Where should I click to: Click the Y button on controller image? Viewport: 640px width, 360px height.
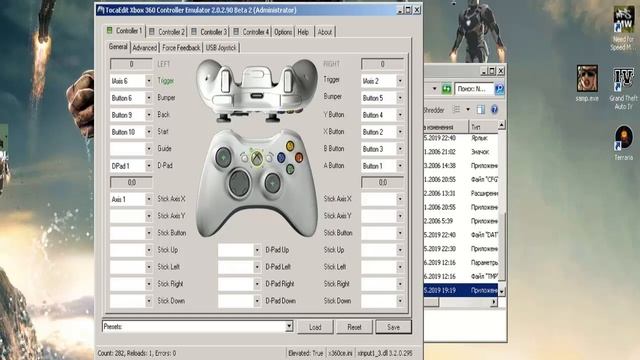[x=290, y=146]
